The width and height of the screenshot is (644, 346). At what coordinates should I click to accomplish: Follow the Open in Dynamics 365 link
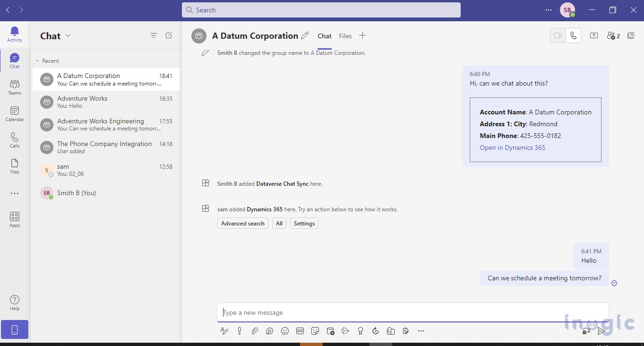click(513, 147)
